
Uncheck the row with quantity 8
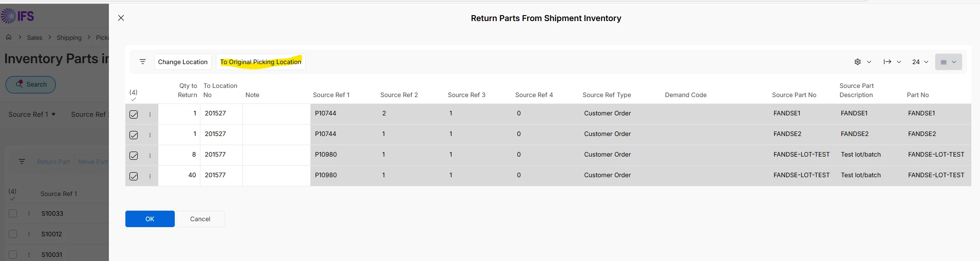(134, 156)
